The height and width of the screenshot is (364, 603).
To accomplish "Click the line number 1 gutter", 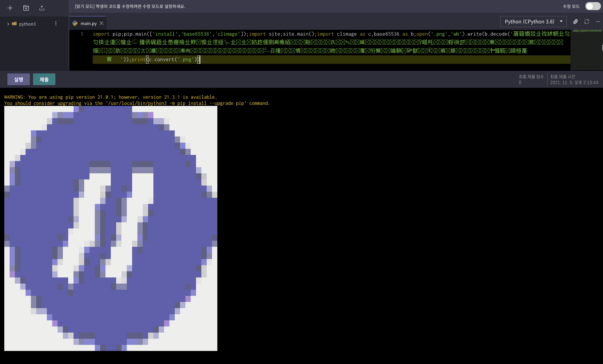I will 82,34.
